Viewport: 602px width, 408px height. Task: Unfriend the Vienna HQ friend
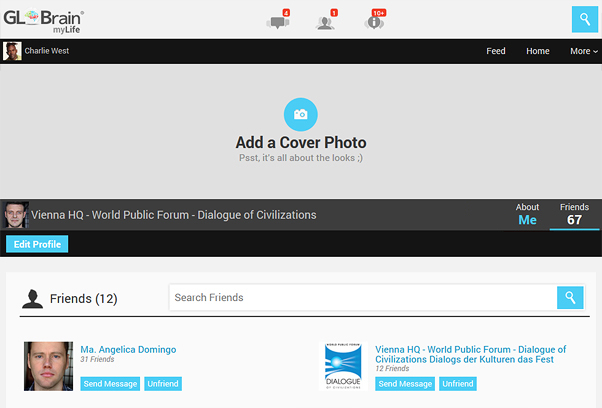pos(458,384)
